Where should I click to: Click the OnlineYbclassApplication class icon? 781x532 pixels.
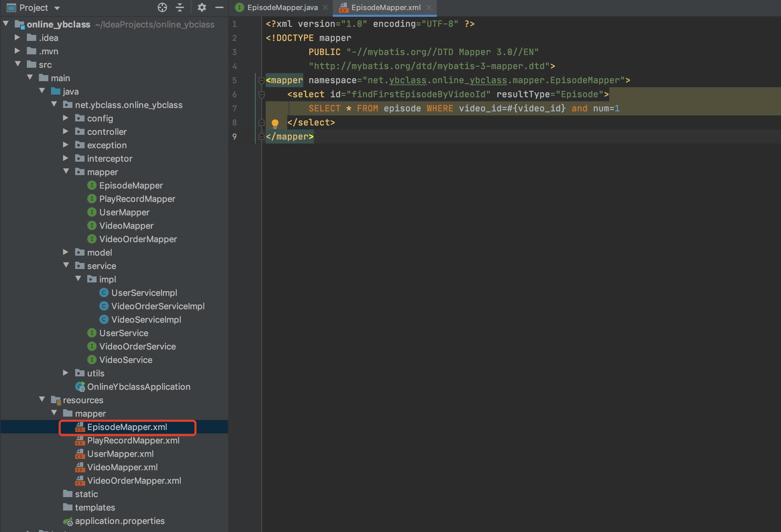point(80,387)
